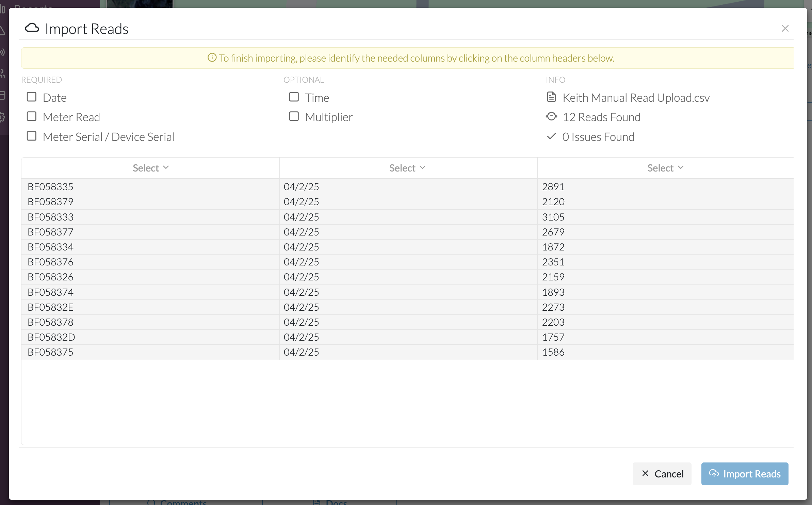Click meter value 1872
Screen dimensions: 812x505
point(553,247)
